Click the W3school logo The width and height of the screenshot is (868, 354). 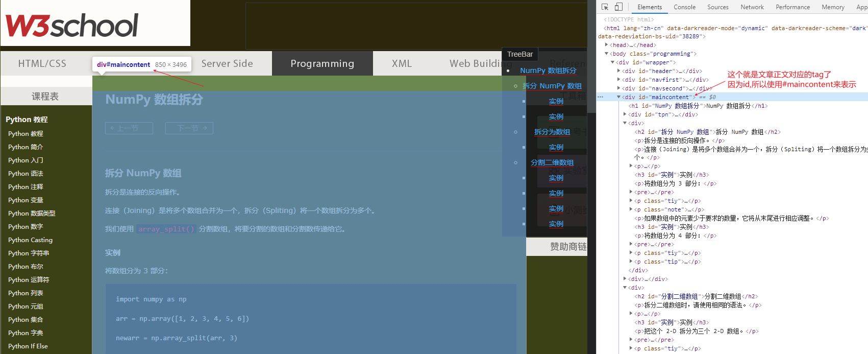pos(72,25)
